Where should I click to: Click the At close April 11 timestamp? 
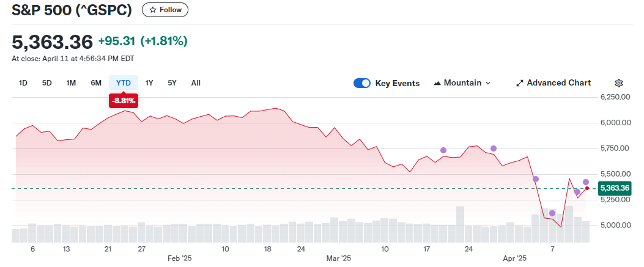pos(73,59)
